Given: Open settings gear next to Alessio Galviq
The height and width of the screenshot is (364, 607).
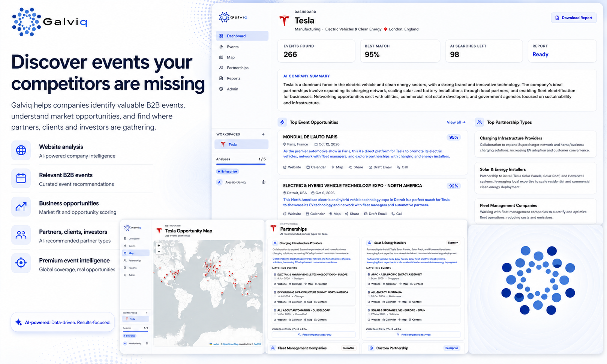Looking at the screenshot, I should [264, 182].
